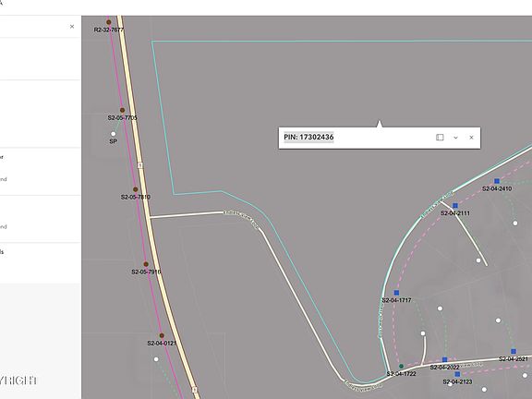The width and height of the screenshot is (532, 399).
Task: Click brown marker above S2-05-7916
Action: point(146,264)
